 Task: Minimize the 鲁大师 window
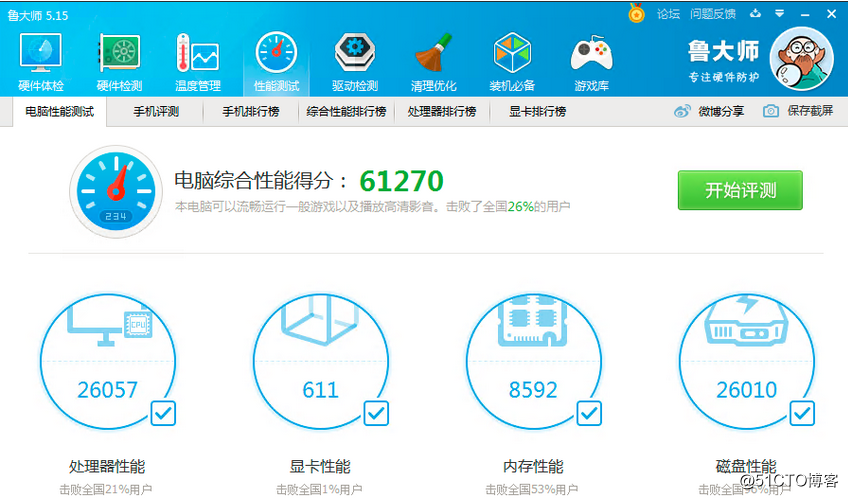click(x=805, y=15)
